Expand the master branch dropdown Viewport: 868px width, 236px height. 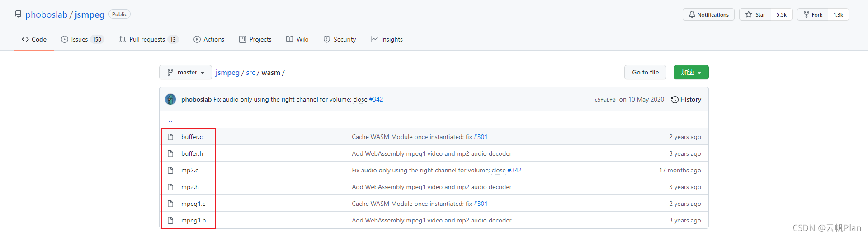tap(185, 72)
